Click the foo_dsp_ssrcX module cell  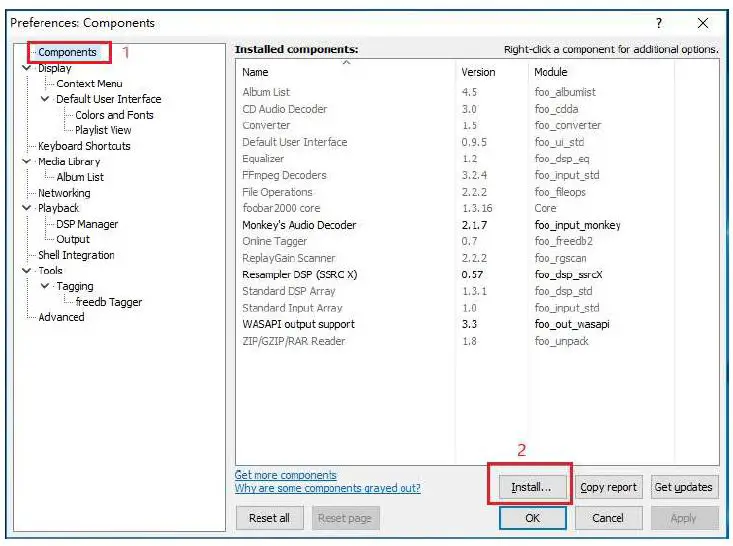point(568,274)
